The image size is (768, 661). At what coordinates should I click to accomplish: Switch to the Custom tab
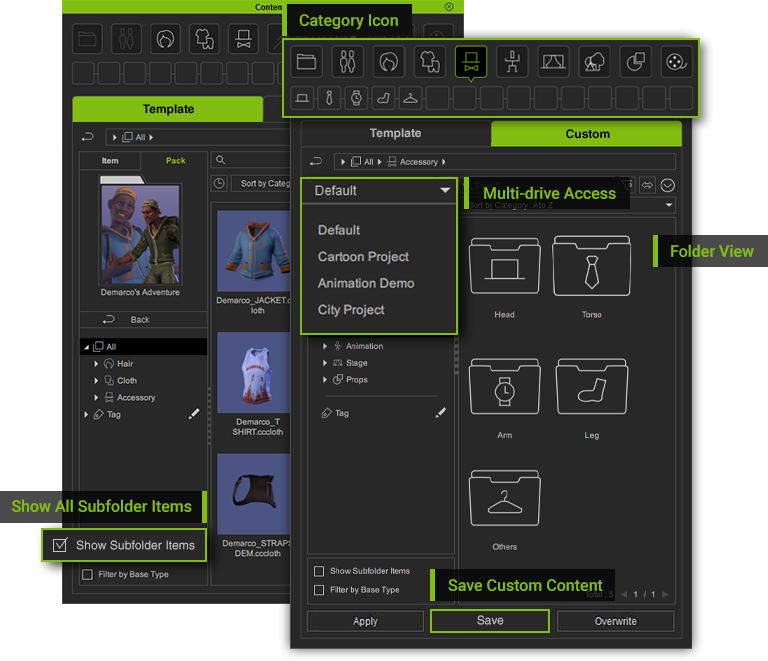587,134
